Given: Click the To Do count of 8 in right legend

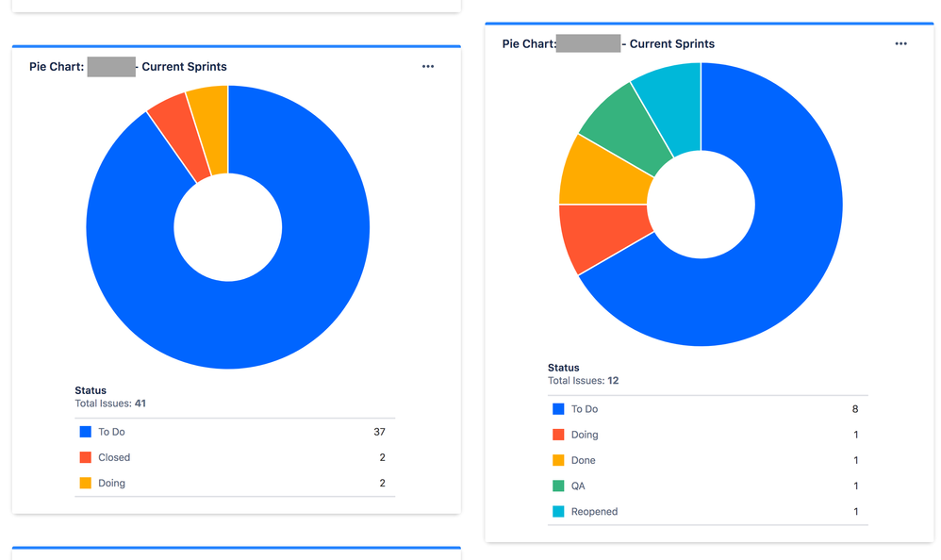Looking at the screenshot, I should [x=854, y=409].
